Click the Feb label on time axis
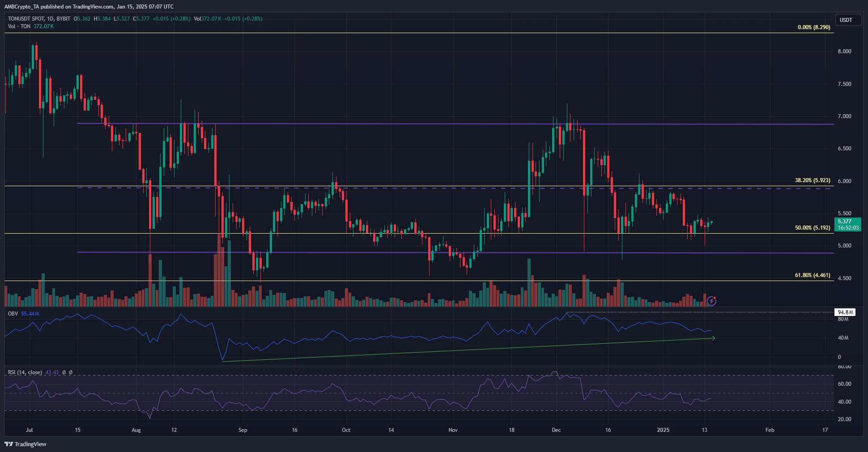868x452 pixels. coord(770,430)
